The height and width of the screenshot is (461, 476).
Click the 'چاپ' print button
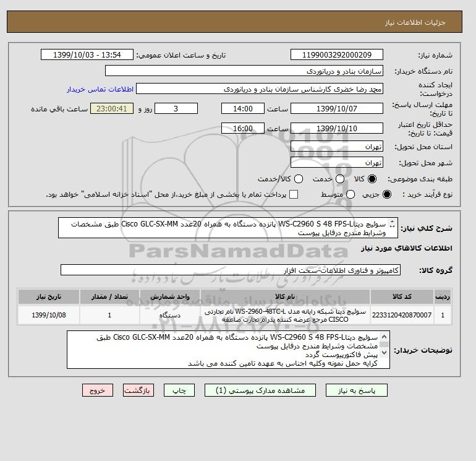(x=179, y=390)
